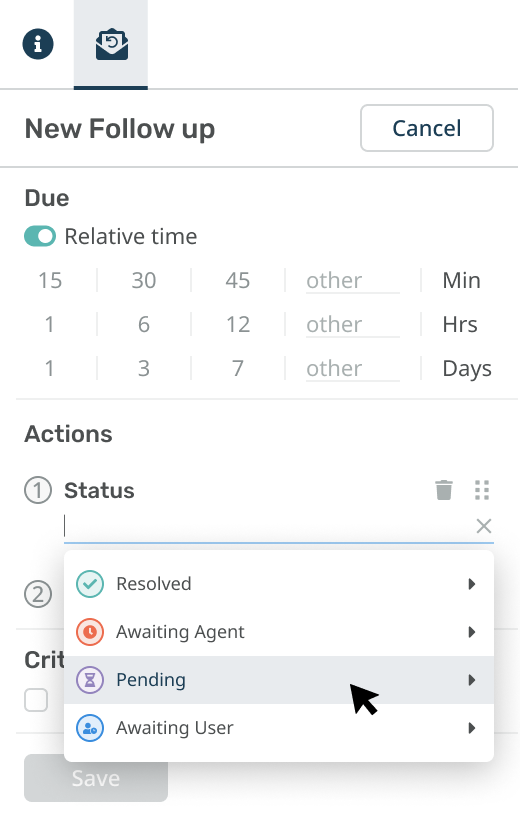Click the Resolved checkmark icon

point(90,584)
